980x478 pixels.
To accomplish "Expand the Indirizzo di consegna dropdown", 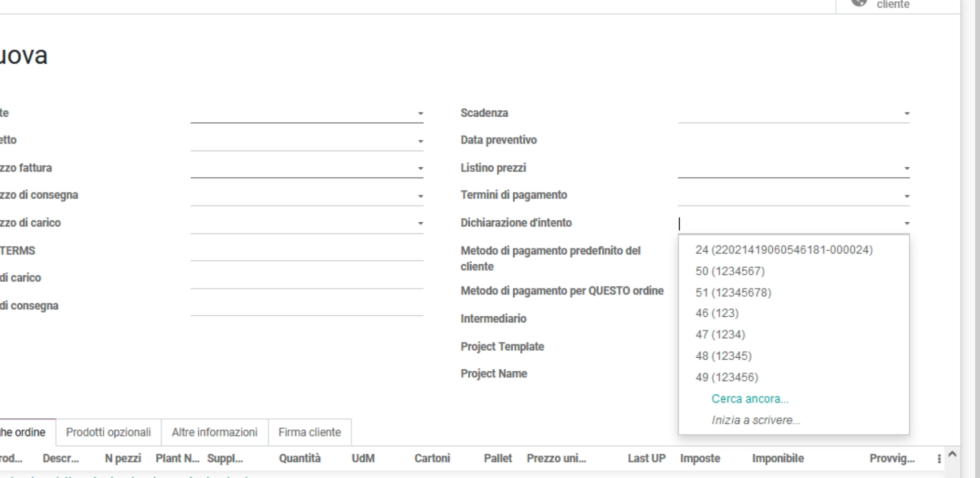I will (421, 195).
